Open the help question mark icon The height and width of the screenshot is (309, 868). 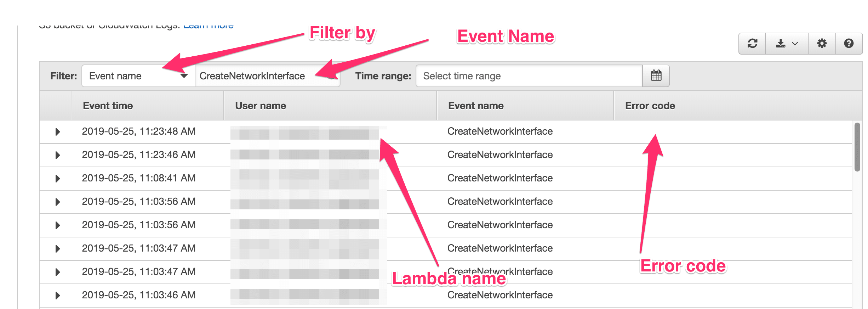click(849, 44)
